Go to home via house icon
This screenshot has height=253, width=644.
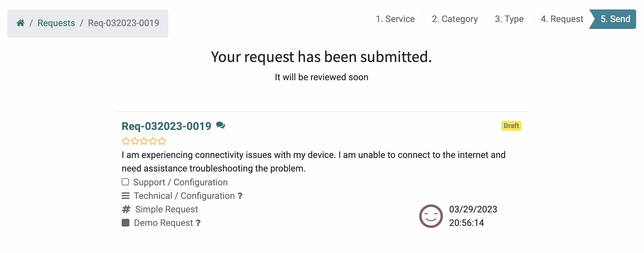21,23
